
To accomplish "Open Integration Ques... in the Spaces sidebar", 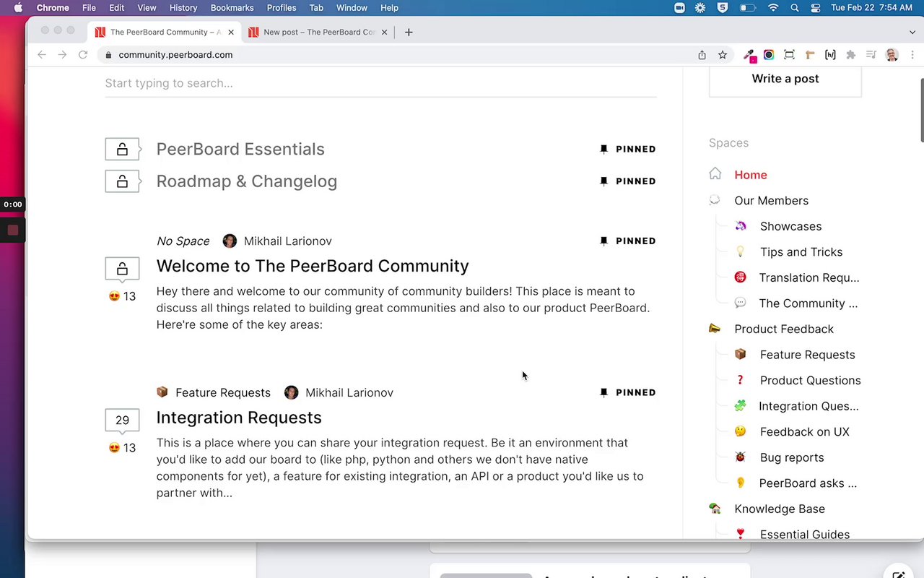I will (808, 406).
